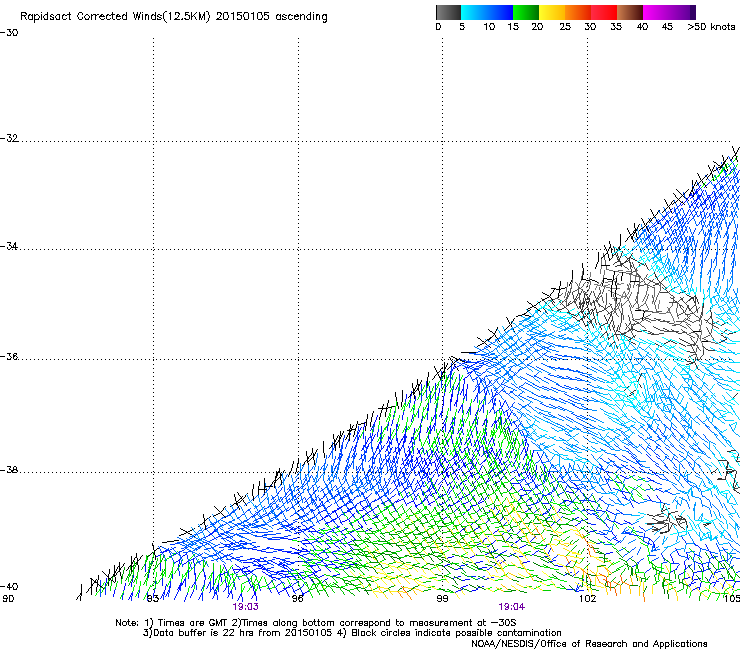740x650 pixels.
Task: Click the legend tick label 25
Action: pyautogui.click(x=565, y=27)
